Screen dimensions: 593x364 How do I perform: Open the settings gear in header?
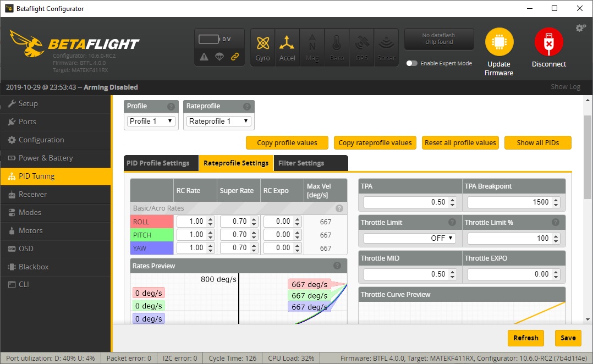[580, 28]
